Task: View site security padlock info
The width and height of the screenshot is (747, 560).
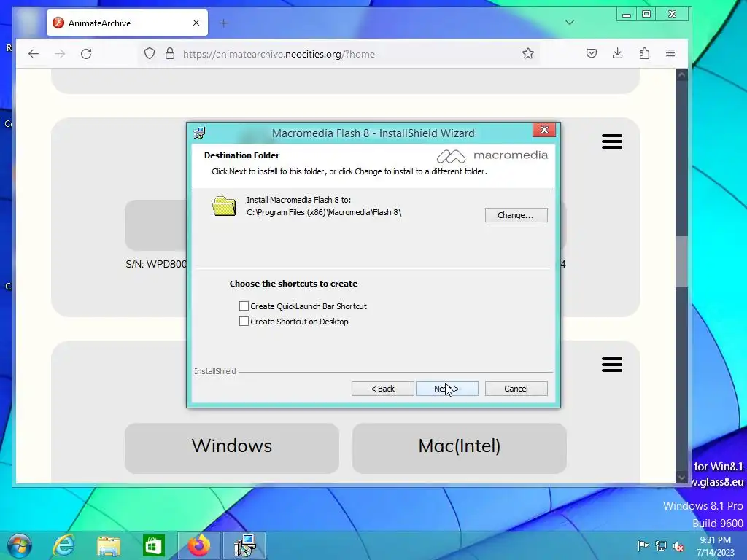Action: (169, 54)
